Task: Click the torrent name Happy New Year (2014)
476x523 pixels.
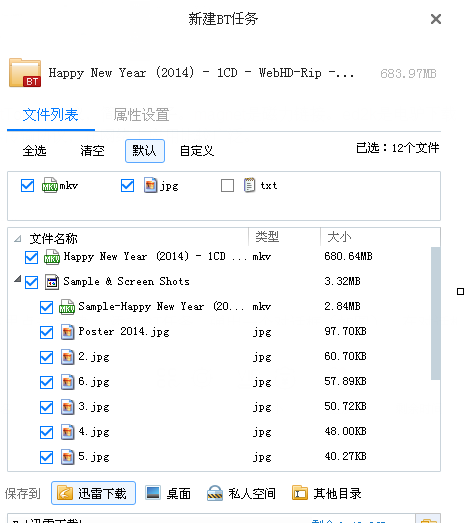Action: [x=201, y=73]
